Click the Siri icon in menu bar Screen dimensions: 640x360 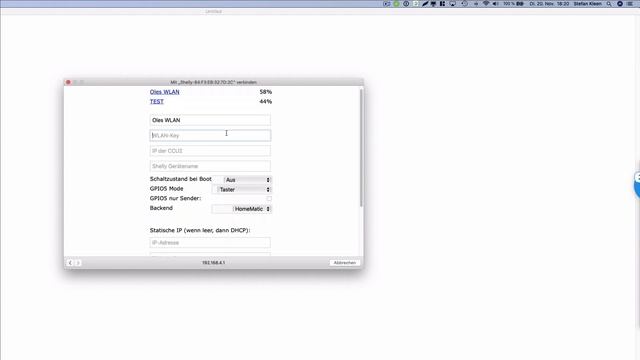point(620,4)
